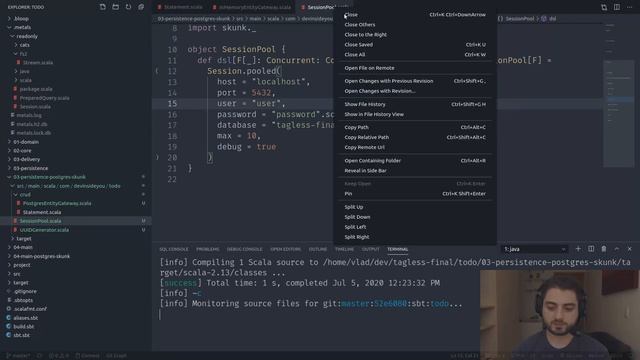Fold the code at line 12 arrow

pos(157,71)
